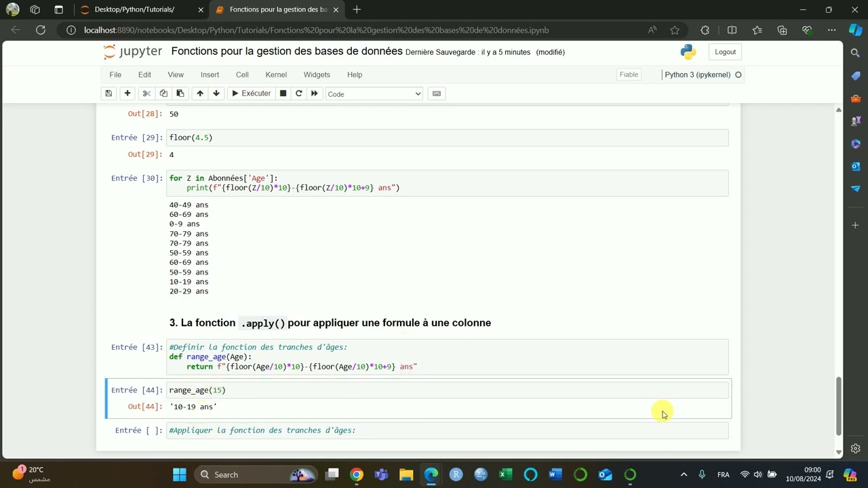Viewport: 868px width, 488px height.
Task: Click the empty cell with Appliquer comment
Action: click(447, 430)
